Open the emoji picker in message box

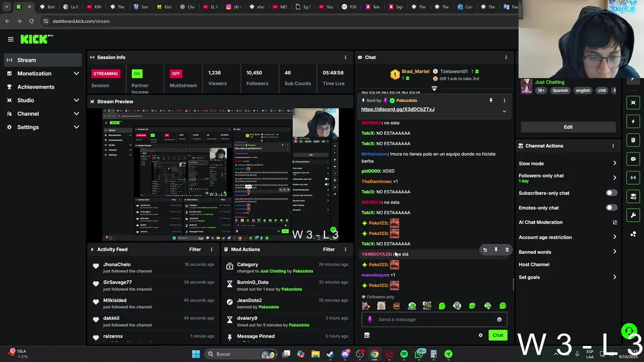[499, 319]
